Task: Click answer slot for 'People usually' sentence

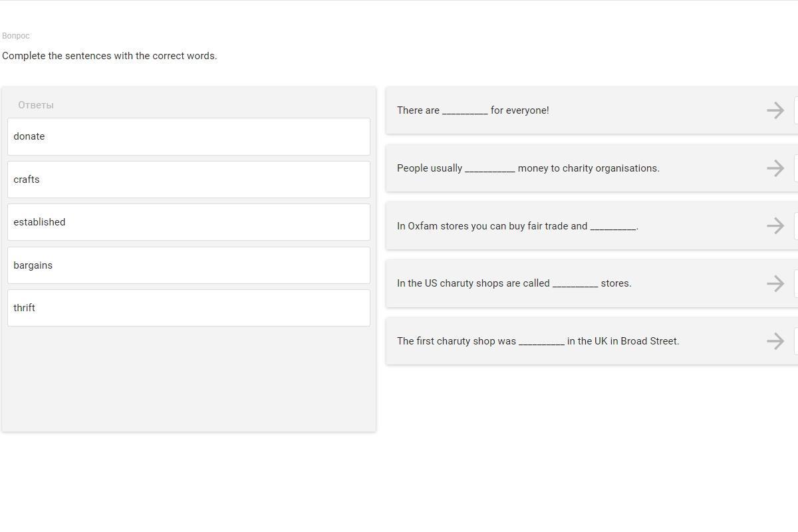Action: click(796, 168)
